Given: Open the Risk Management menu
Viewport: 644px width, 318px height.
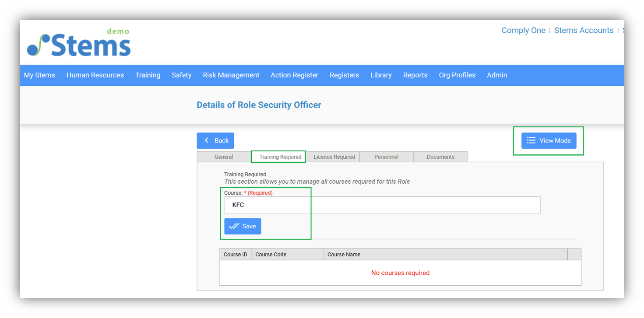Looking at the screenshot, I should (x=231, y=75).
